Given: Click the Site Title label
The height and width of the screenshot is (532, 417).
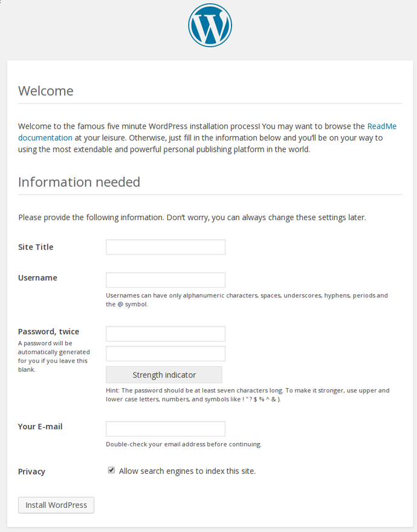Looking at the screenshot, I should 36,247.
